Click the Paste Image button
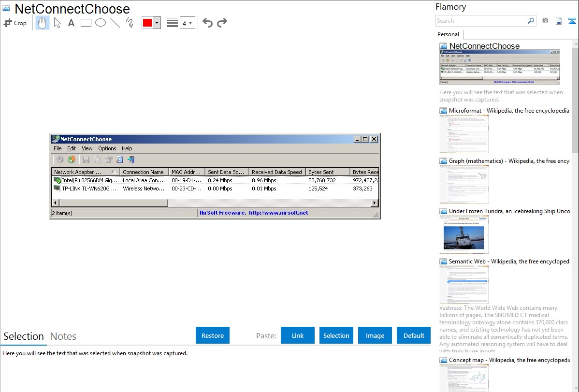This screenshot has height=392, width=579. [x=375, y=335]
